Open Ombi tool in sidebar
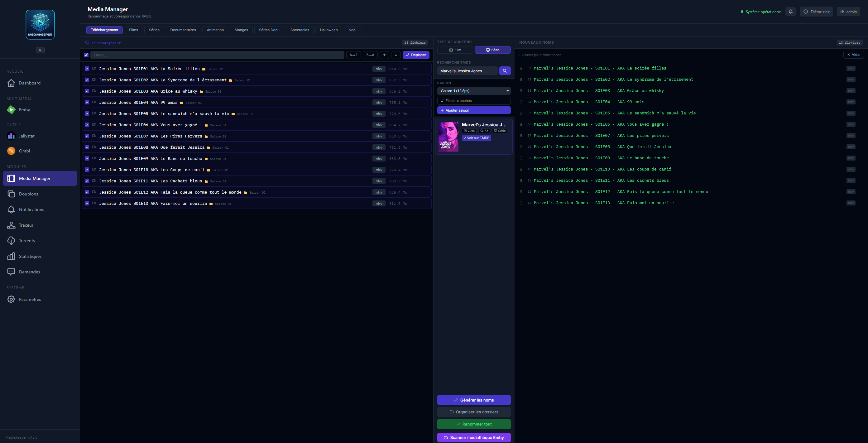 click(x=24, y=151)
